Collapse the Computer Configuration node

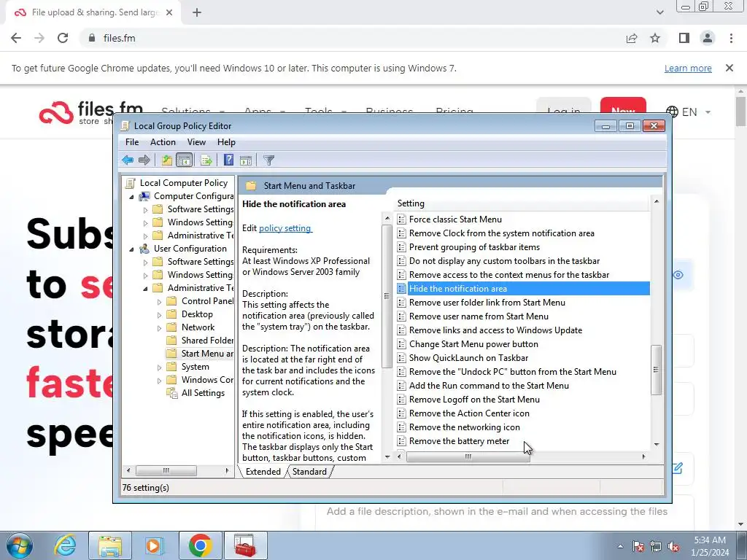132,197
